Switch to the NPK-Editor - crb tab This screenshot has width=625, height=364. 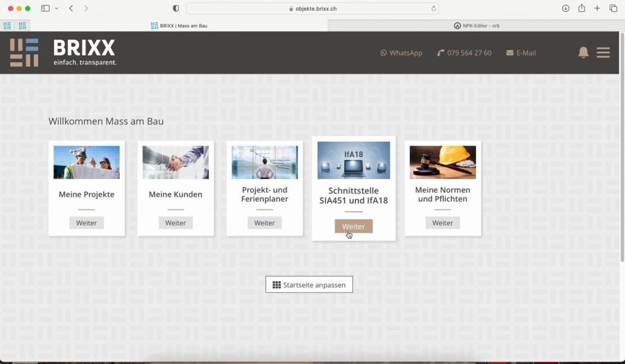pyautogui.click(x=476, y=26)
